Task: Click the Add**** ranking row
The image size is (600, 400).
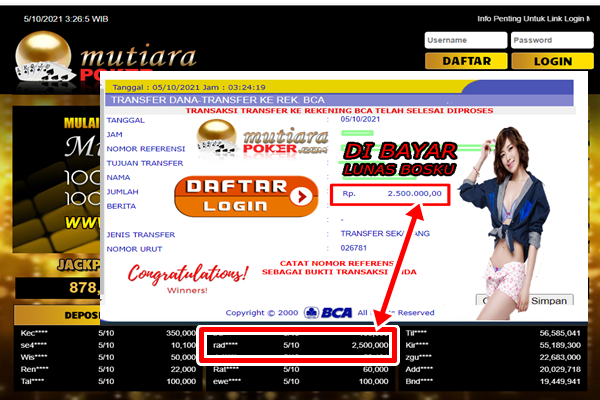Action: click(x=493, y=369)
